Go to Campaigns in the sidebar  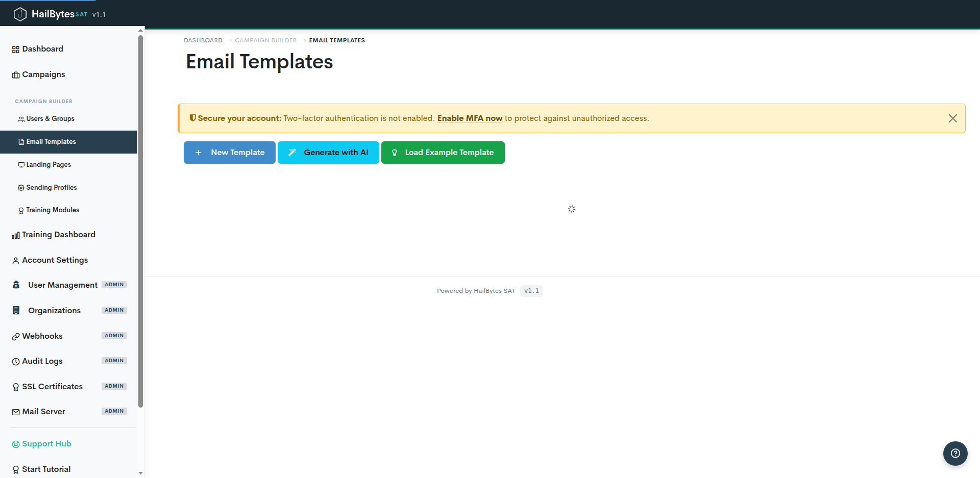pyautogui.click(x=68, y=74)
